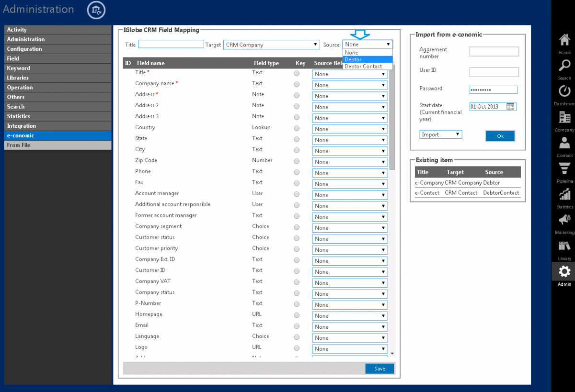Open the Search magnifier in right sidebar
This screenshot has height=392, width=575.
point(564,66)
